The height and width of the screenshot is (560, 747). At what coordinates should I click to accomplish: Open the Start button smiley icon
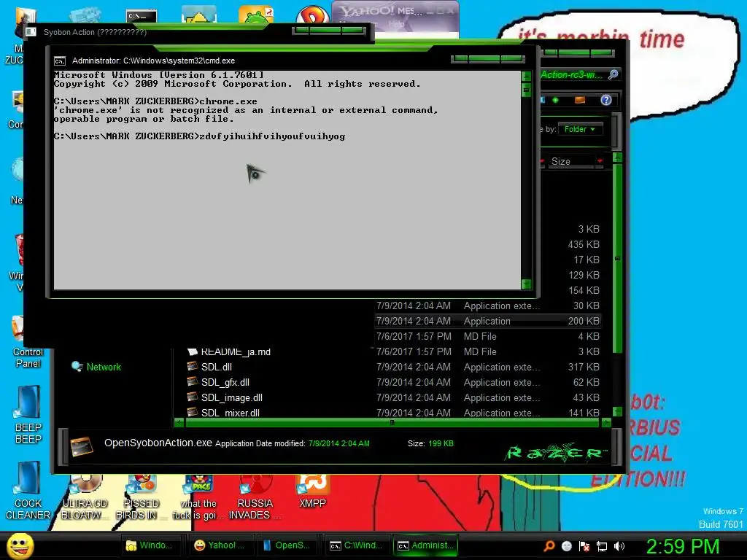20,546
